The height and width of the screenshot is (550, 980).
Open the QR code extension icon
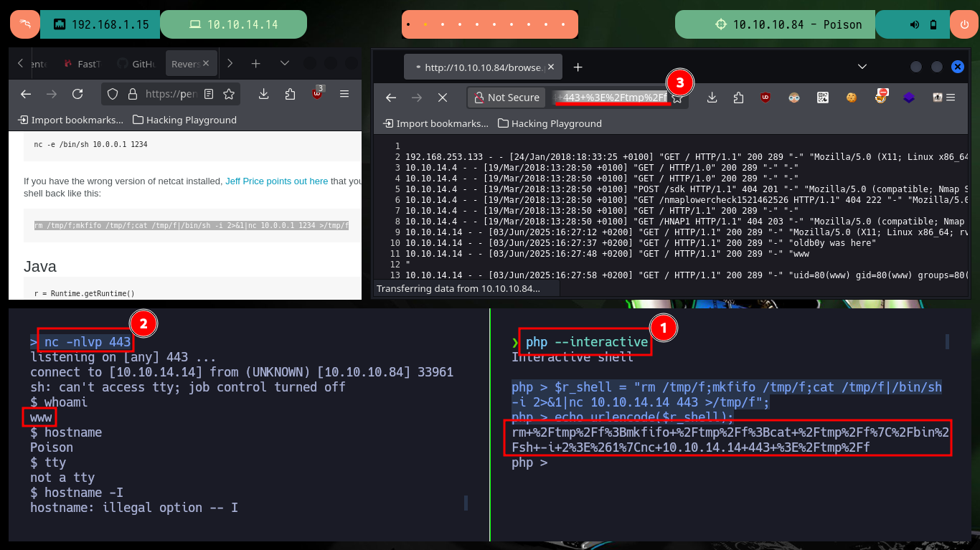tap(823, 98)
